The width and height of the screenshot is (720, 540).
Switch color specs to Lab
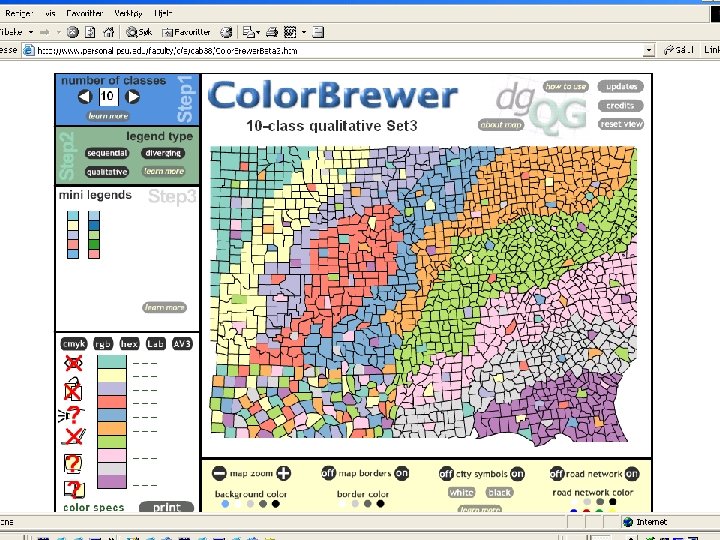click(x=155, y=343)
